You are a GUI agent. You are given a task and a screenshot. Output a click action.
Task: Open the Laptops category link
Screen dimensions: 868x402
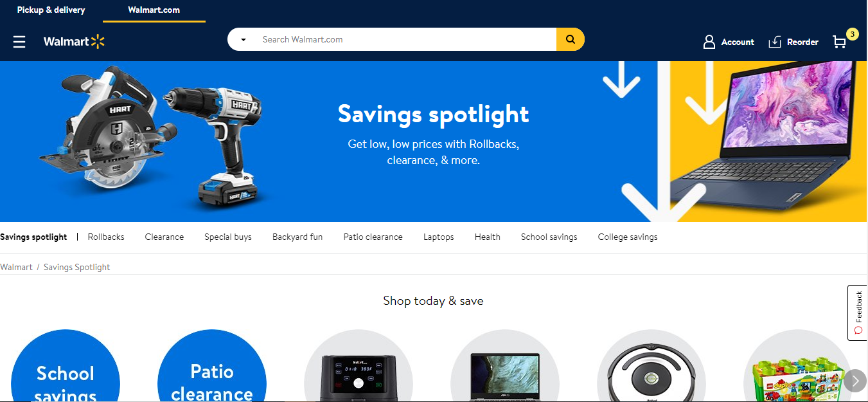(439, 237)
